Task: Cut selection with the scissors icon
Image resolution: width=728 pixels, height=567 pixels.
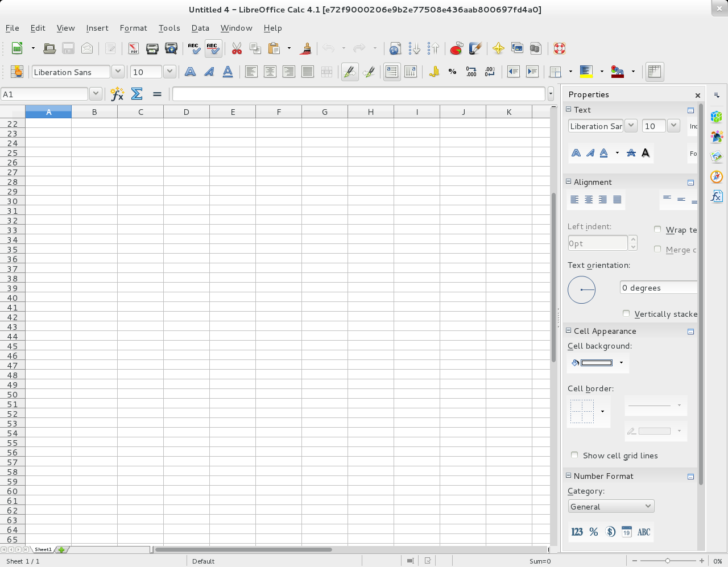Action: point(237,48)
